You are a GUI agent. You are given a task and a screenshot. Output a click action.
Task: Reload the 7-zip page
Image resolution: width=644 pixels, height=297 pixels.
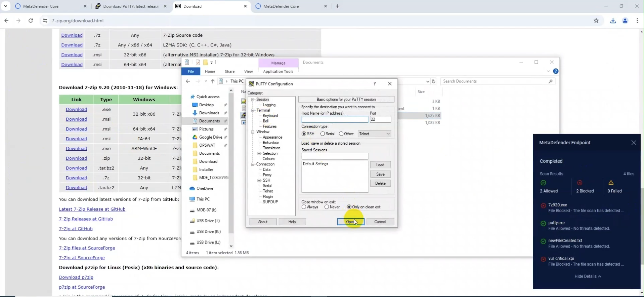(x=31, y=21)
